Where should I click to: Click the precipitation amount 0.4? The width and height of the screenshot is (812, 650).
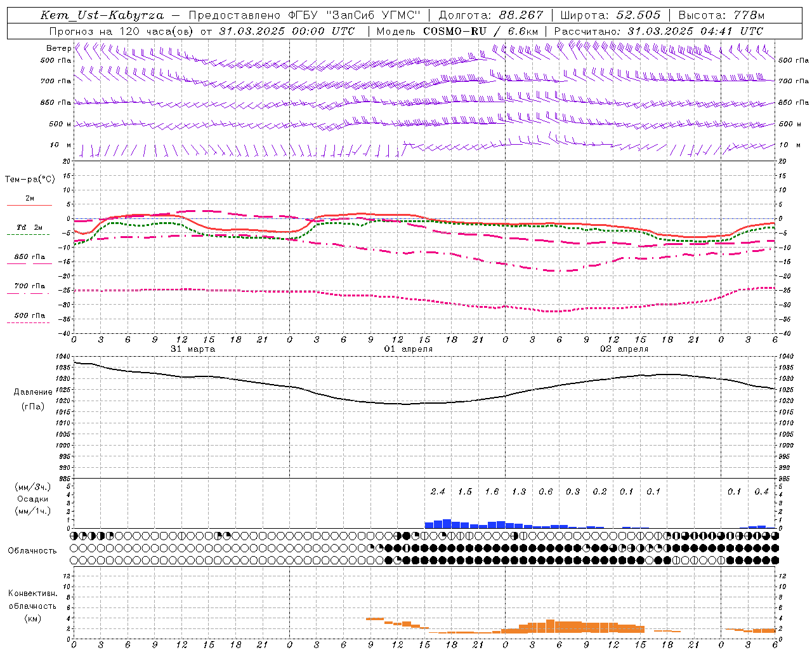(761, 491)
